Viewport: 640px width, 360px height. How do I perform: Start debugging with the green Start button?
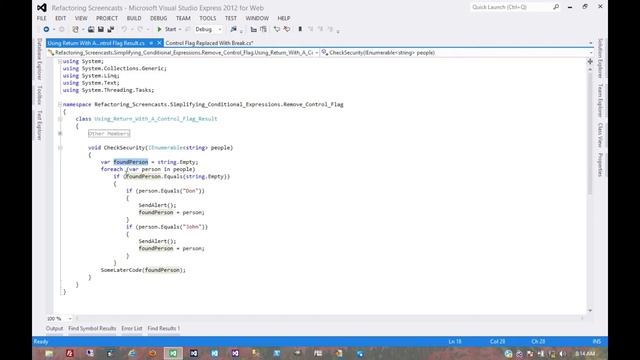(167, 29)
